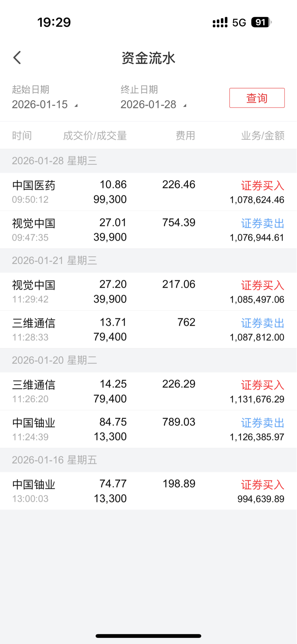The height and width of the screenshot is (644, 297).
Task: Open the start date dropdown
Action: [x=44, y=104]
